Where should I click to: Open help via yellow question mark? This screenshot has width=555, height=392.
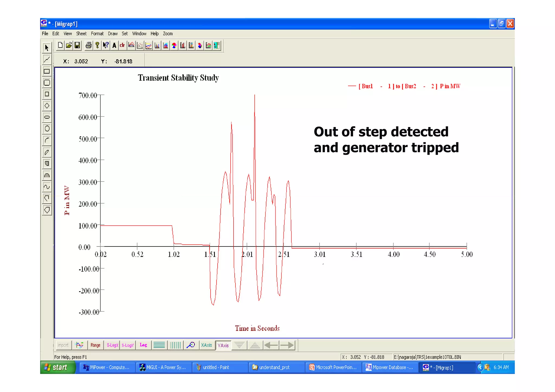pos(97,45)
